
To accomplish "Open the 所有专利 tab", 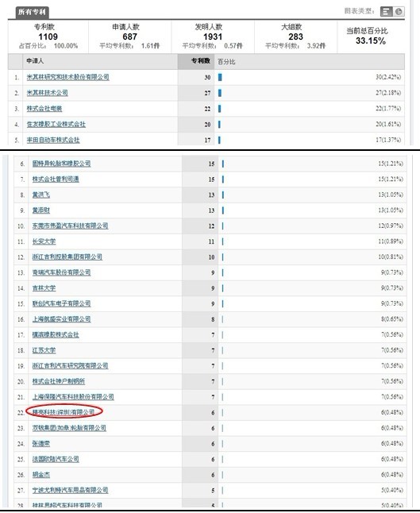I will pyautogui.click(x=32, y=12).
